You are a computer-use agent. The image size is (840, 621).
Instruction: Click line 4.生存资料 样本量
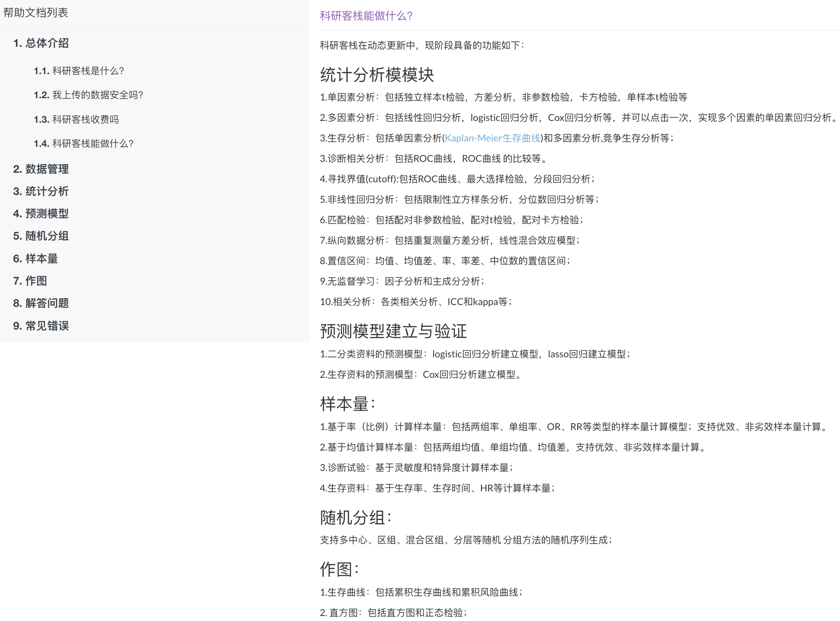437,488
